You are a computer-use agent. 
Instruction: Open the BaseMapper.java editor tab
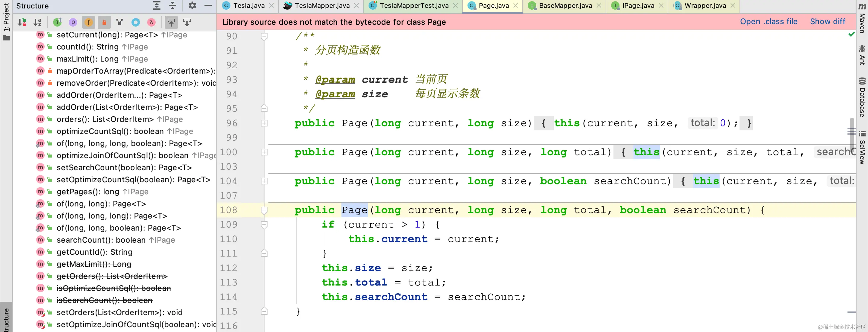point(565,6)
